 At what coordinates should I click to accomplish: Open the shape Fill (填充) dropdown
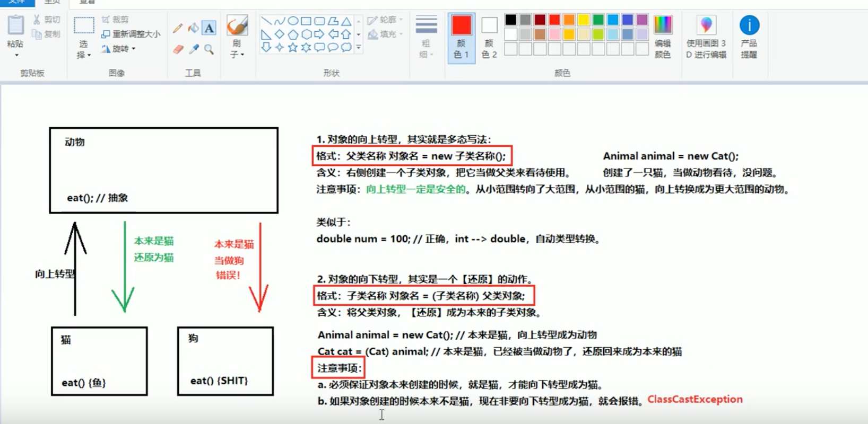386,34
